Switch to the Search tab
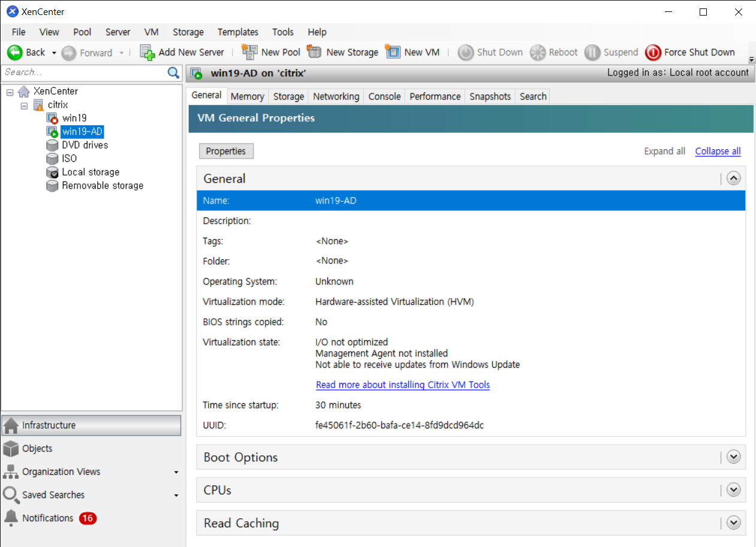Screen dimensions: 756x547 pos(533,96)
